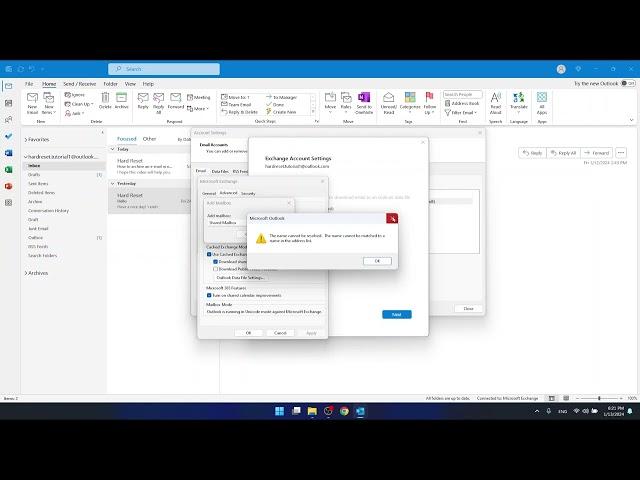Click Cancel in Microsoft Exchange dialog
The width and height of the screenshot is (640, 480).
click(280, 333)
